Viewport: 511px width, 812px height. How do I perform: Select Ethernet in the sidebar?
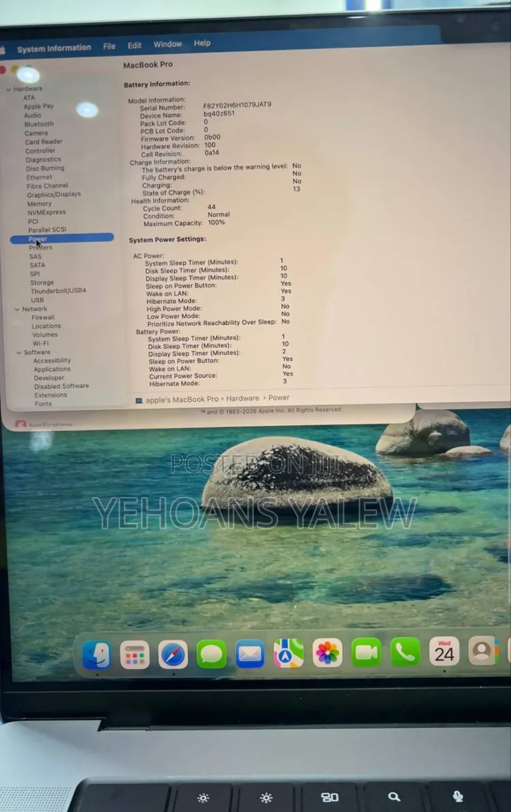[39, 177]
